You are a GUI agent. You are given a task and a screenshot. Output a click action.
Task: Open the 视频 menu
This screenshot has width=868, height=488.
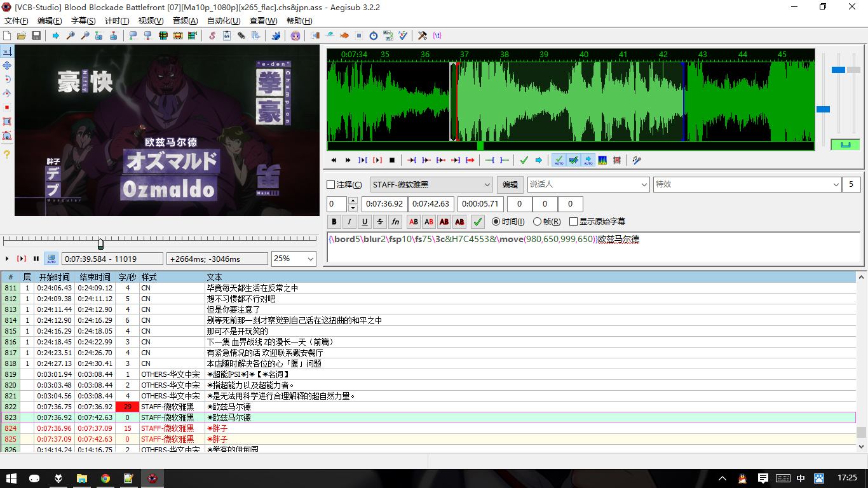point(151,20)
